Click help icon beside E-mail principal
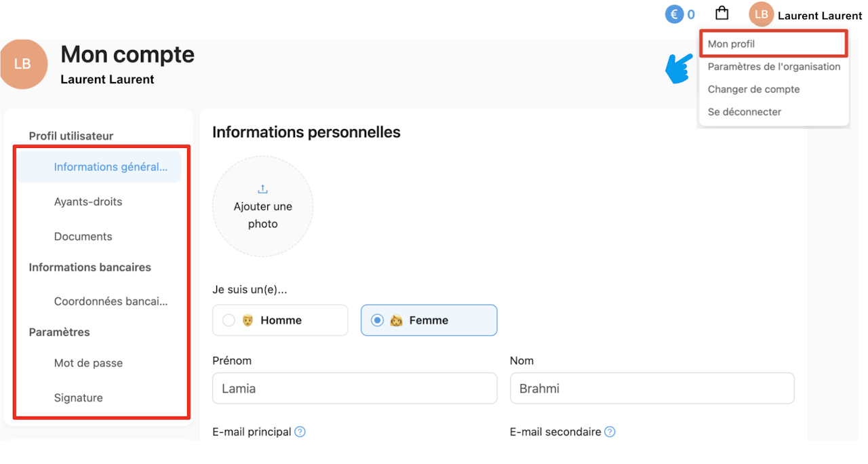 point(300,431)
